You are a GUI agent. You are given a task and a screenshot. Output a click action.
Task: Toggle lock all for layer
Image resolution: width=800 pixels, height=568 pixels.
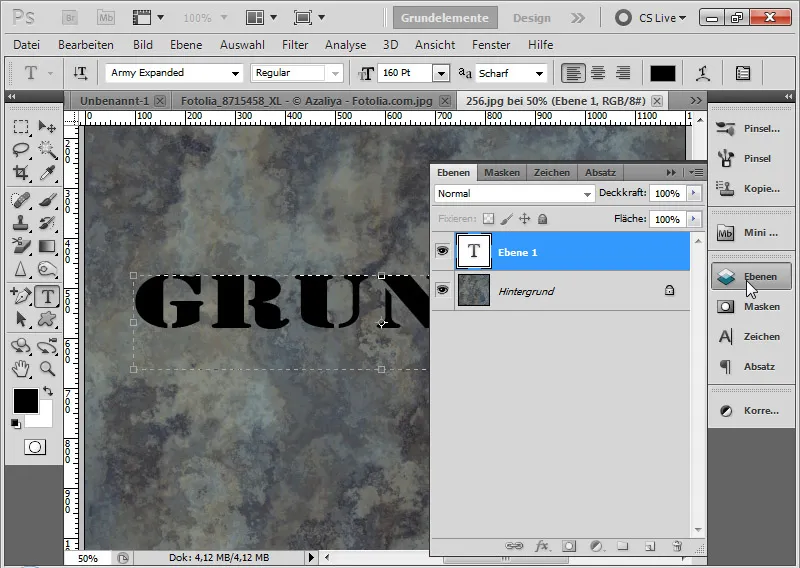(x=542, y=219)
